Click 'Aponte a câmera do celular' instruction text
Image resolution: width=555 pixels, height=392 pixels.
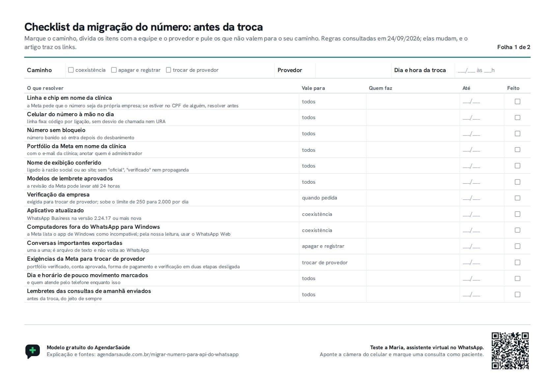(402, 354)
